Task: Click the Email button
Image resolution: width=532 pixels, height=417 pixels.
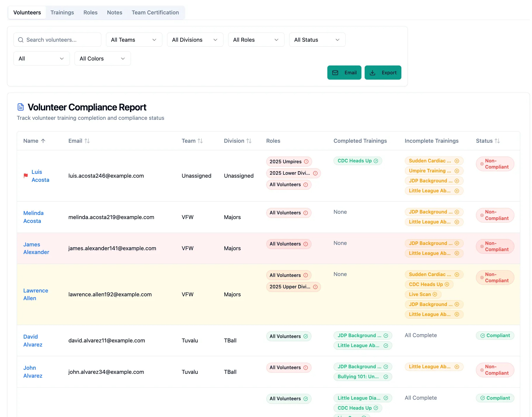Action: pos(344,73)
